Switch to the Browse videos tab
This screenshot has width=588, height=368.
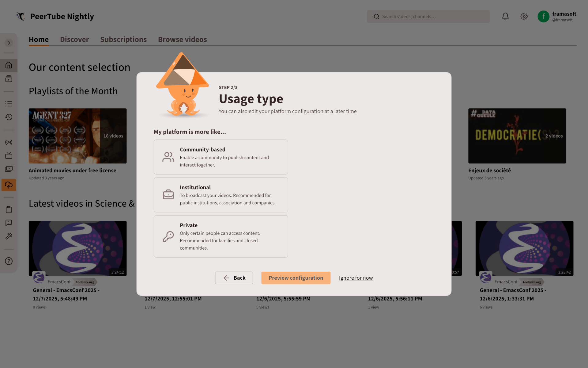point(182,39)
